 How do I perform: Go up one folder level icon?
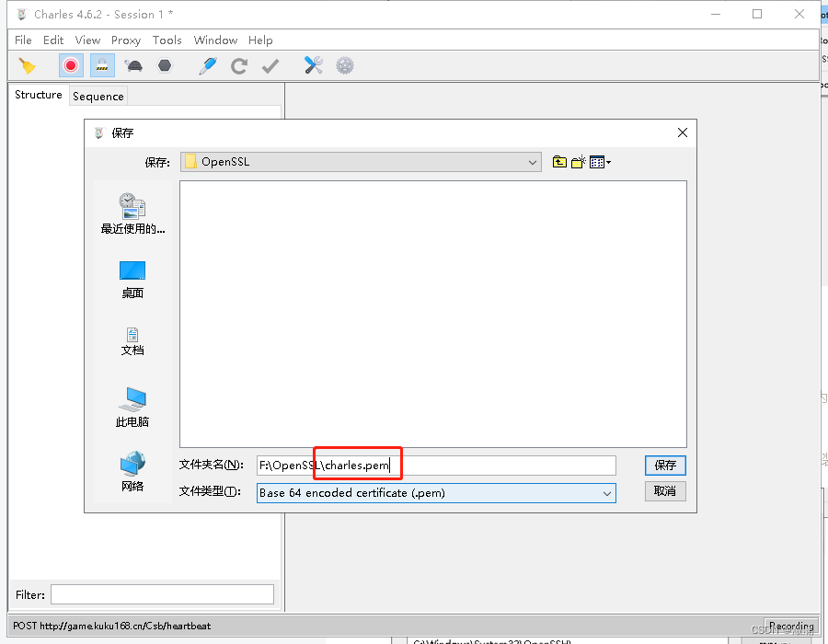pyautogui.click(x=559, y=162)
